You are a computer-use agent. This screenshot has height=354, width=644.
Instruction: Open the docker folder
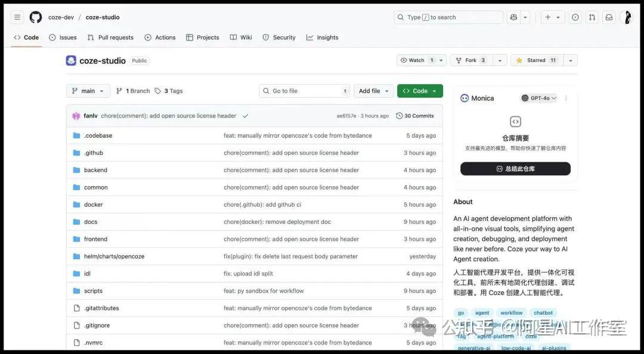(93, 204)
